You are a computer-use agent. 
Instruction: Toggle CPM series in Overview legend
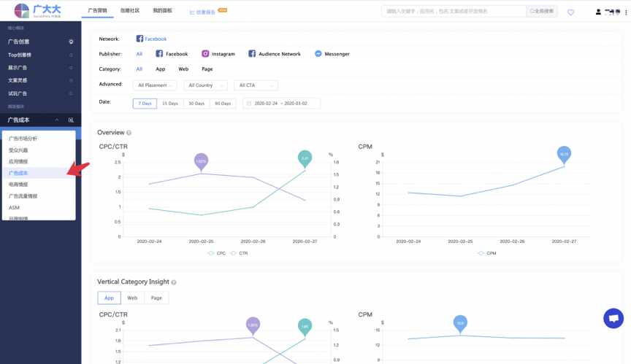click(486, 253)
